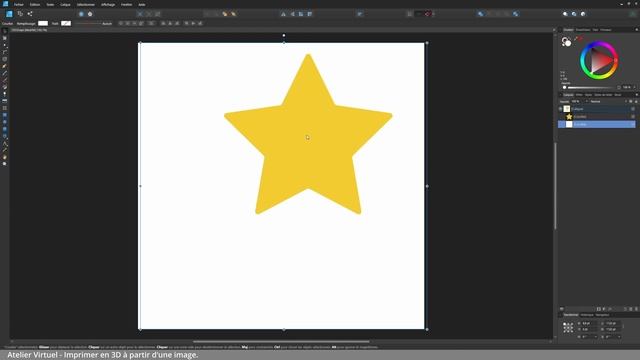The height and width of the screenshot is (360, 640).
Task: Click the opacity slider in Couleur panel
Action: (x=589, y=87)
